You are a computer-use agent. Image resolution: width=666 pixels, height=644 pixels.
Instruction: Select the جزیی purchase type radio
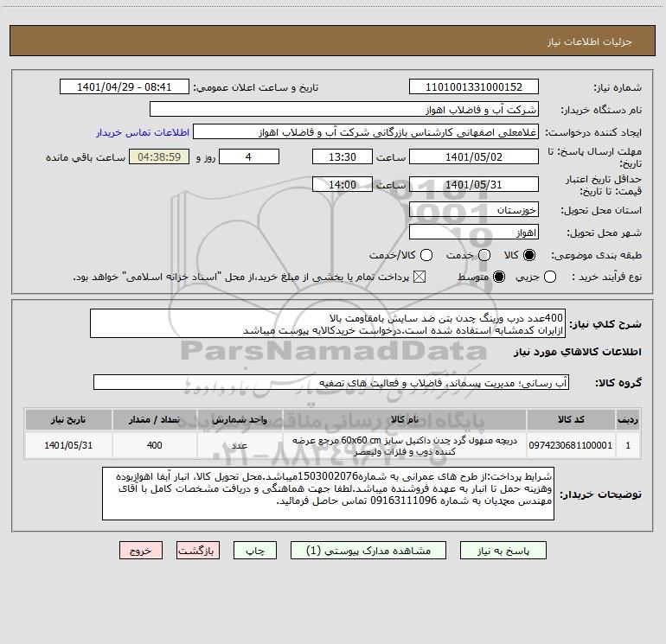click(550, 277)
